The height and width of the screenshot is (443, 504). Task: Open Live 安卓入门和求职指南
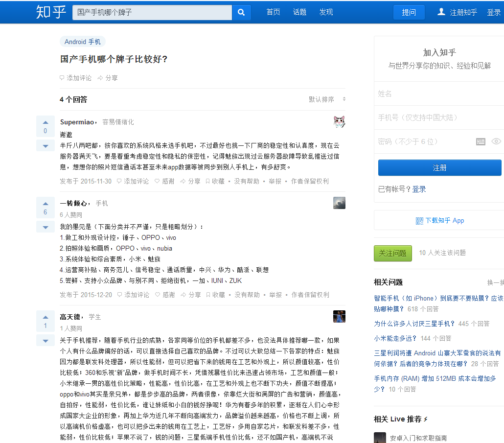pyautogui.click(x=418, y=438)
